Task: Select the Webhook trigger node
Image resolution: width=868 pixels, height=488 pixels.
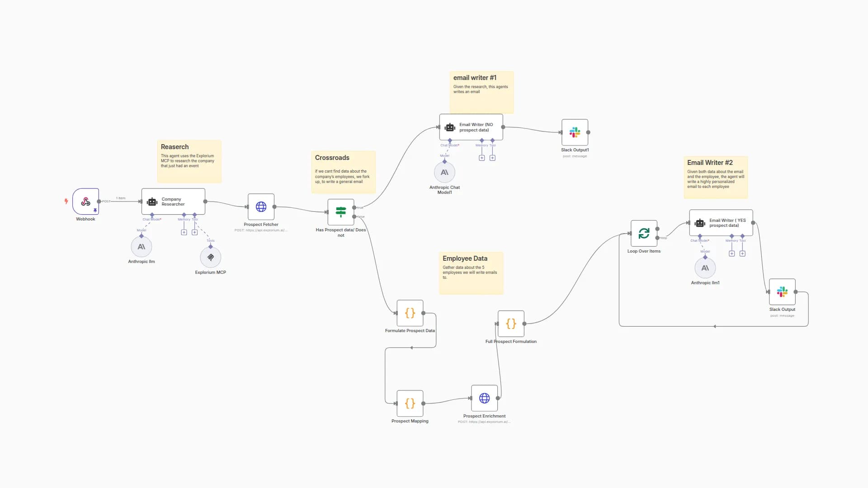Action: pos(85,202)
